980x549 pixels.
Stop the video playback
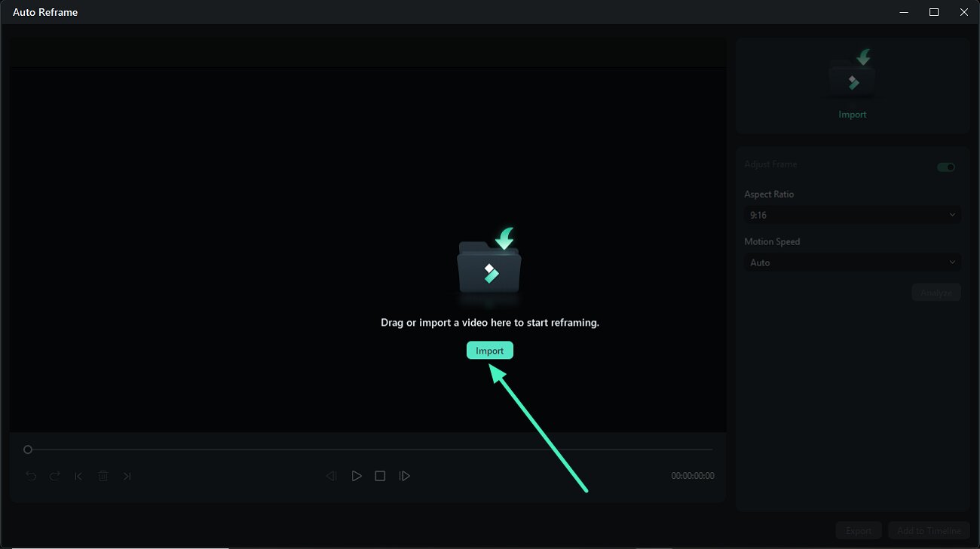(381, 476)
